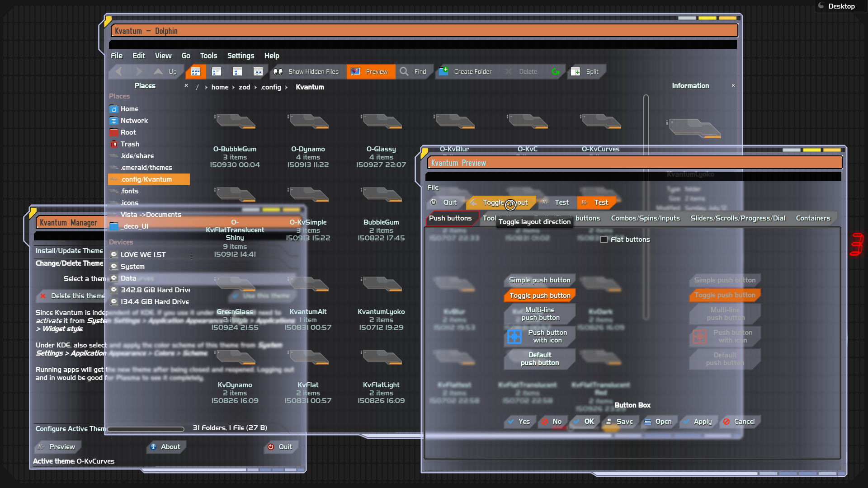
Task: Open 134.4 GiB Hard Drive device
Action: pyautogui.click(x=149, y=302)
